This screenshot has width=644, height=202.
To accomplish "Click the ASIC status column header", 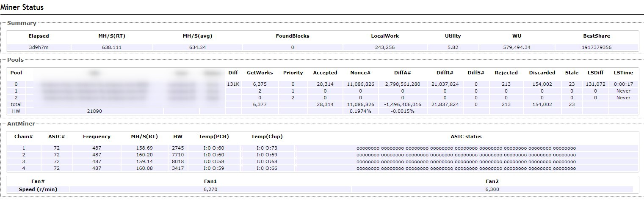I will coord(466,136).
